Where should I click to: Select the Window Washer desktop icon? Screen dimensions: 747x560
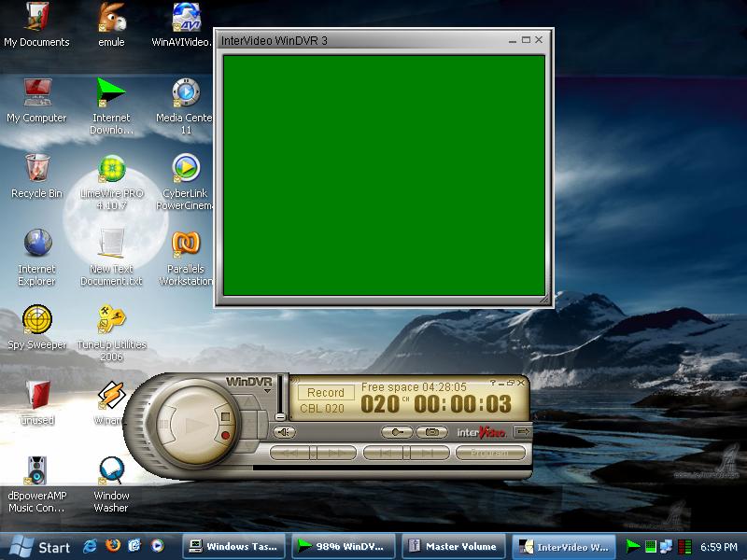[x=111, y=484]
